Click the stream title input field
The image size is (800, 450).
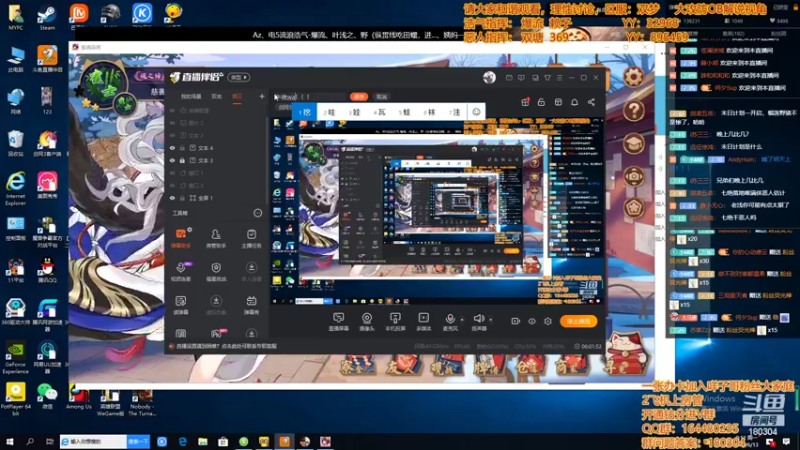point(310,96)
